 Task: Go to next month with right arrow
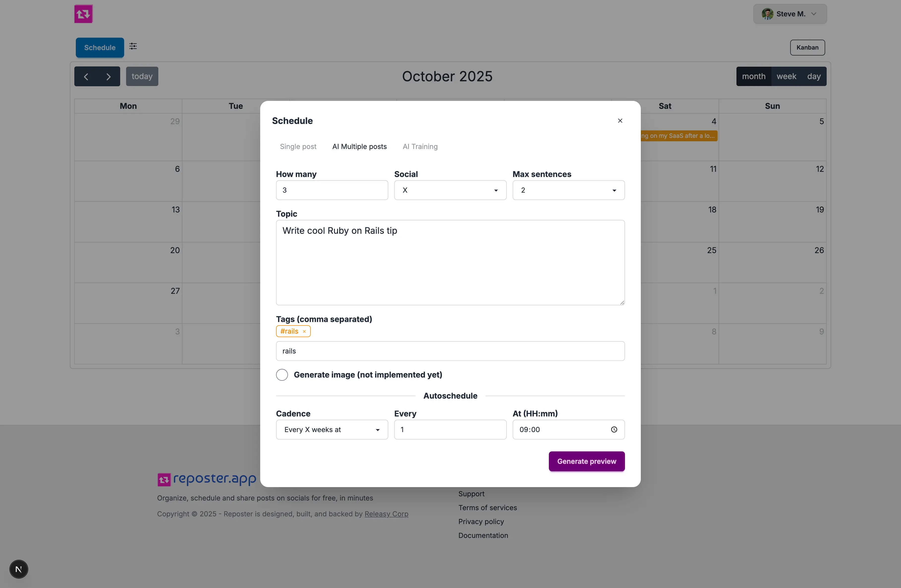(x=109, y=77)
